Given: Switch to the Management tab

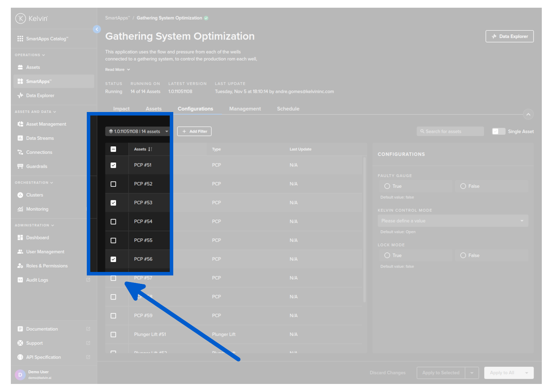Looking at the screenshot, I should pos(245,109).
